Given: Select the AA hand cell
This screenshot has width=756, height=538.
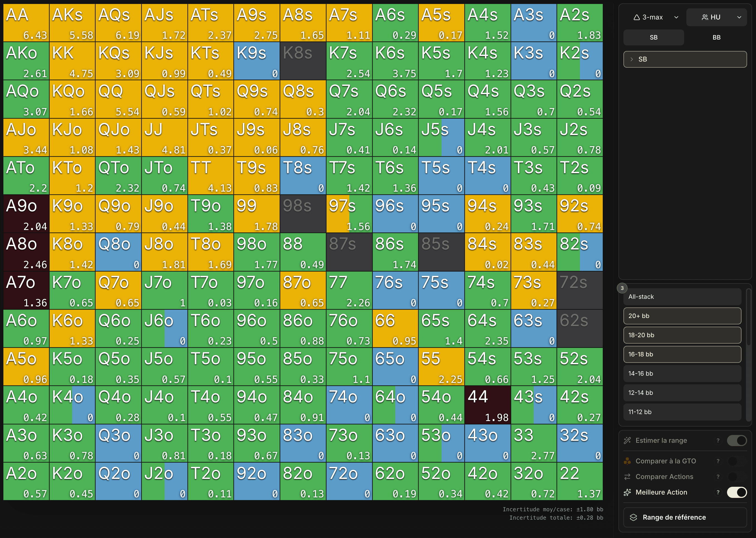Looking at the screenshot, I should [26, 23].
